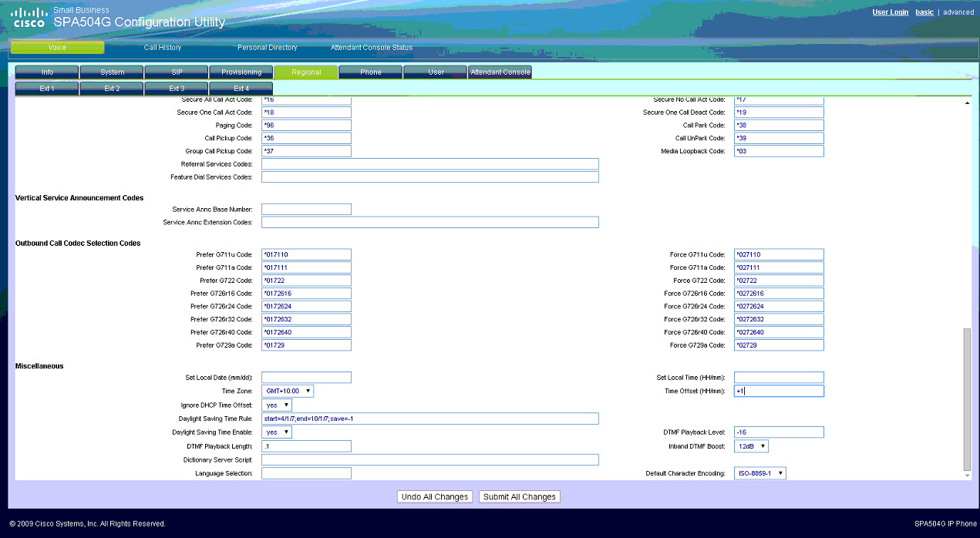
Task: Open Daylight Saving Time Enable dropdown
Action: tap(277, 432)
